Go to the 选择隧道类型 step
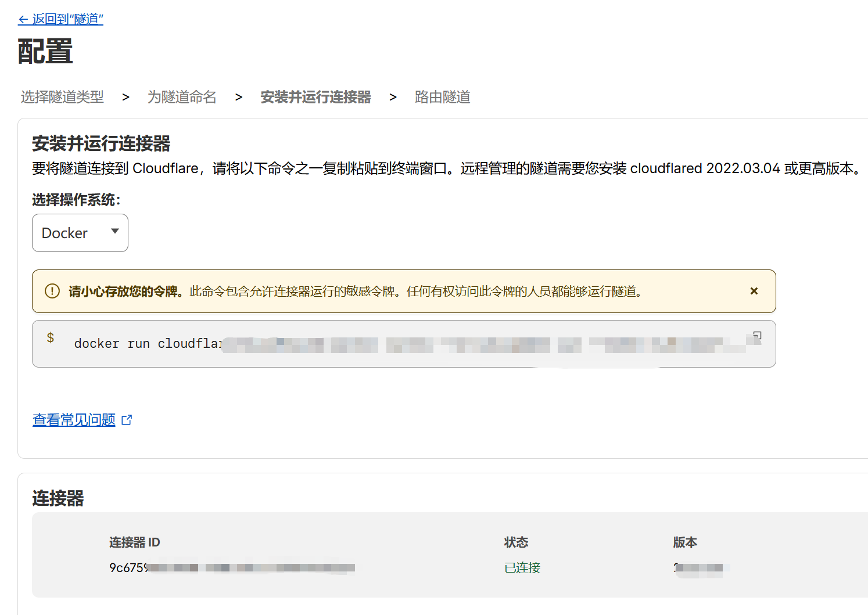 (x=62, y=97)
